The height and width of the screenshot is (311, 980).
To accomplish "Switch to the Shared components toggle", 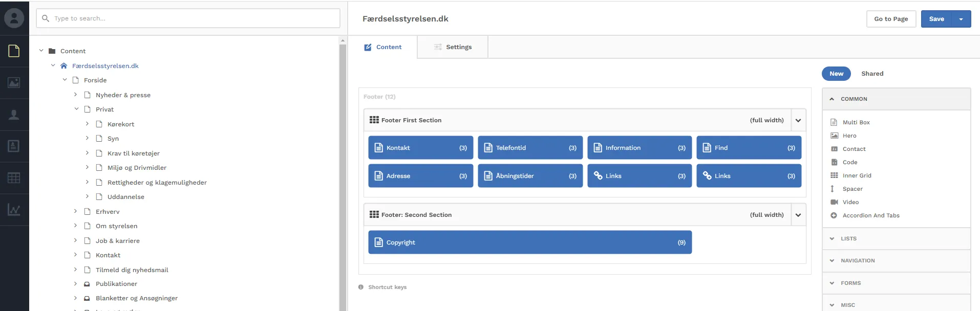I will point(872,74).
